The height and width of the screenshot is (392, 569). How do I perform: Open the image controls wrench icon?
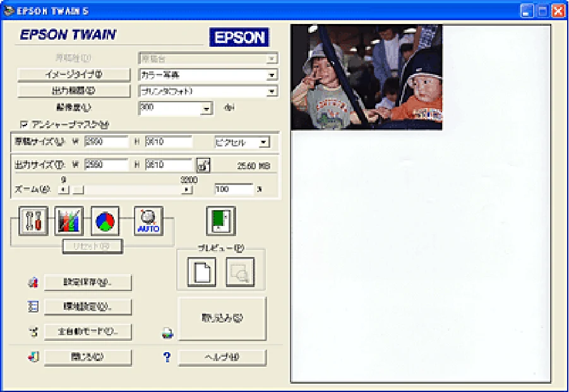pyautogui.click(x=33, y=221)
